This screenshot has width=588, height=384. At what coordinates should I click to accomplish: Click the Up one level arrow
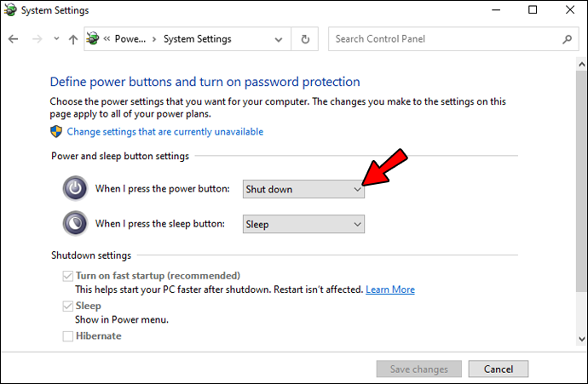coord(72,39)
